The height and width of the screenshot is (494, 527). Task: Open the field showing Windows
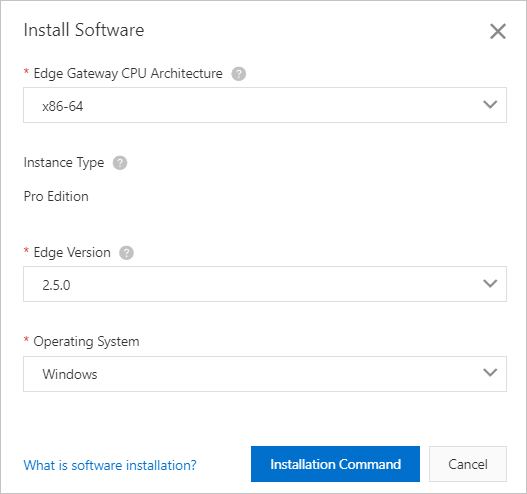click(265, 374)
